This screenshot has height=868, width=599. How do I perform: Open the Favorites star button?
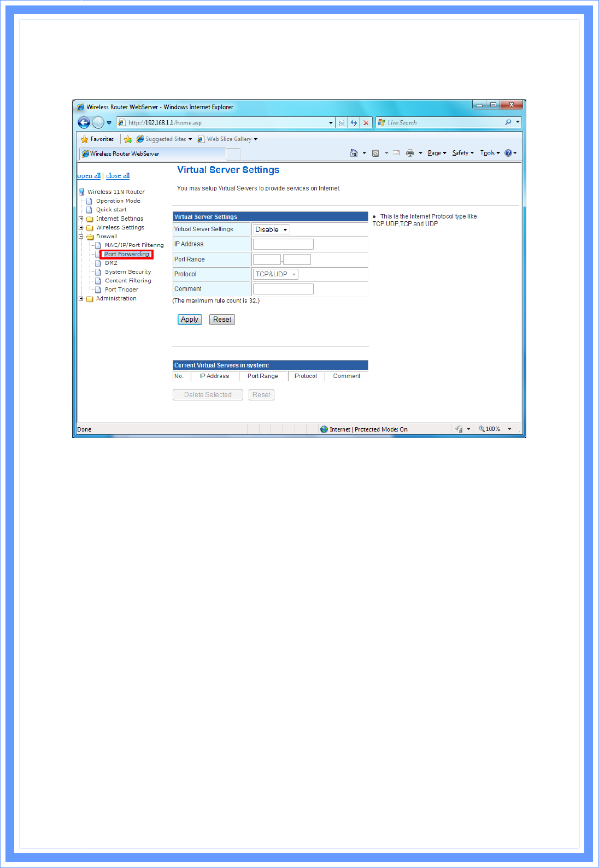click(97, 139)
